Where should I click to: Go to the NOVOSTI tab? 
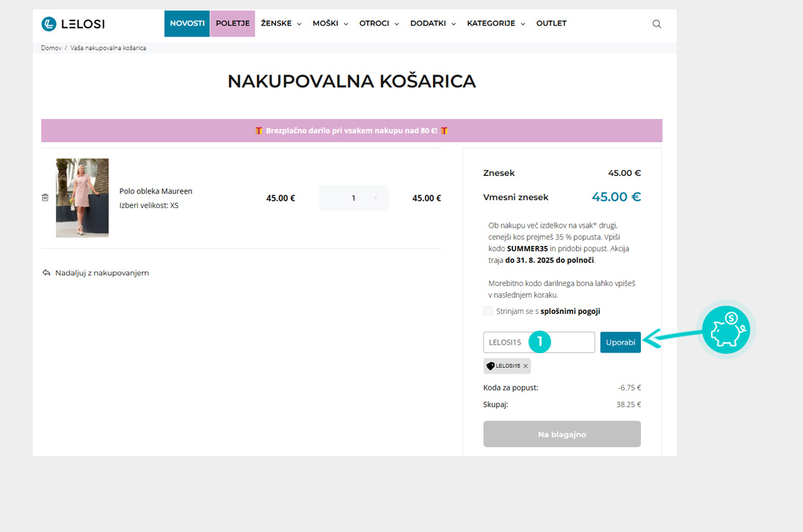tap(187, 23)
